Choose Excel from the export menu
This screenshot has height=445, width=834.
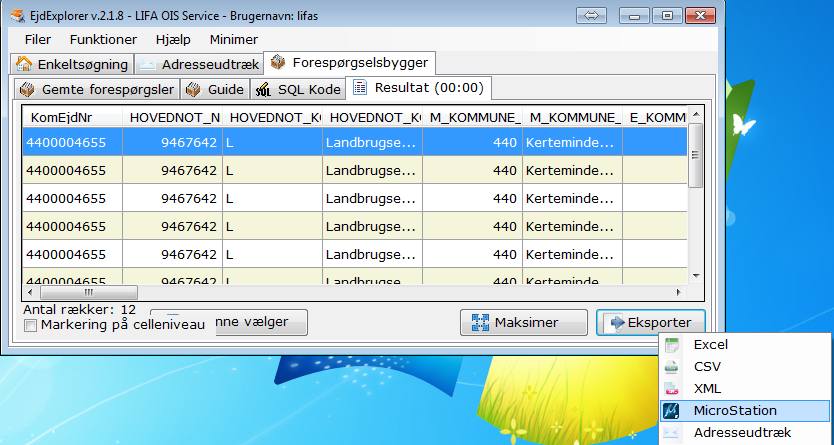(x=745, y=345)
